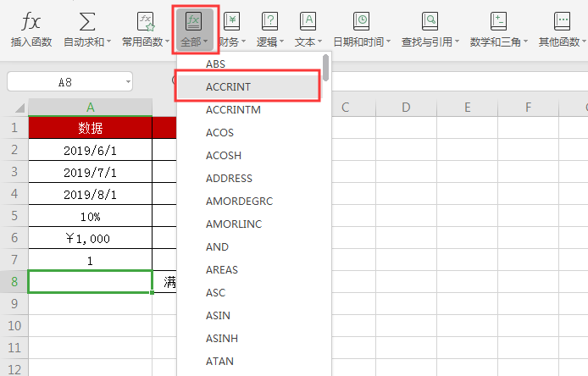This screenshot has height=376, width=588.
Task: Open the Math and Trig functions icon
Action: point(498,21)
